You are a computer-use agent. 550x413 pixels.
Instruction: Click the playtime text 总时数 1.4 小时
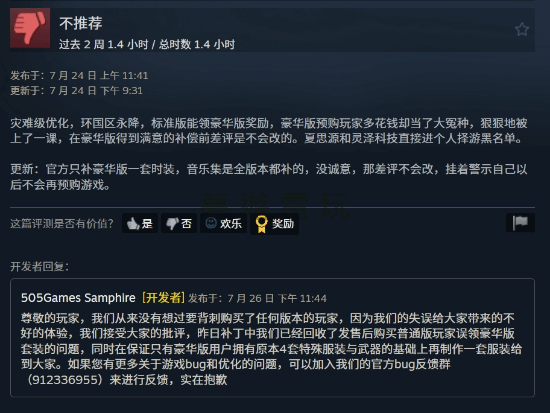(x=197, y=45)
